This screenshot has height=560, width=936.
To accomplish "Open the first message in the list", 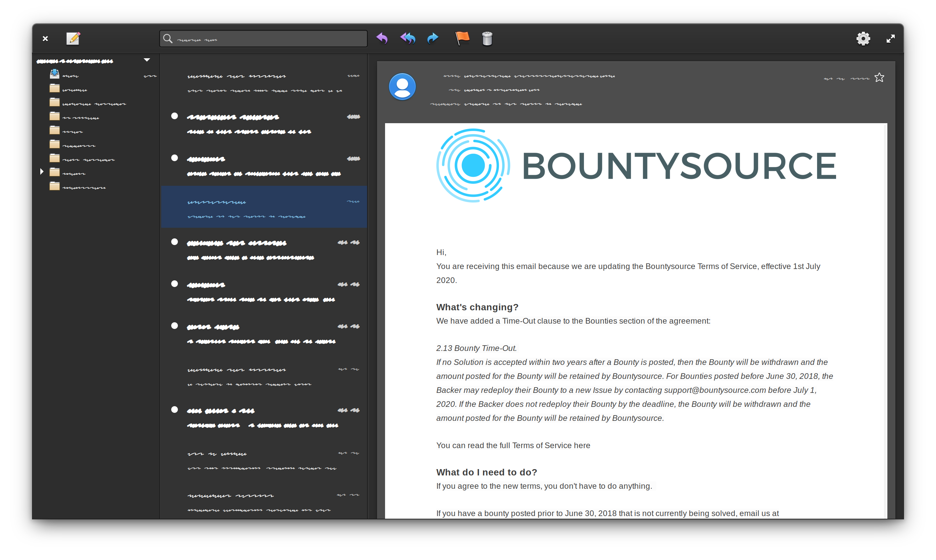I will pos(264,83).
